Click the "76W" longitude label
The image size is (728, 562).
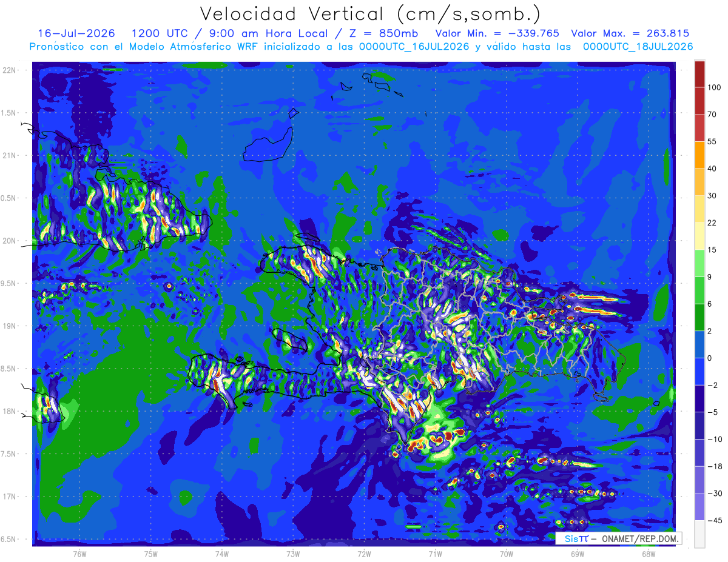[79, 554]
